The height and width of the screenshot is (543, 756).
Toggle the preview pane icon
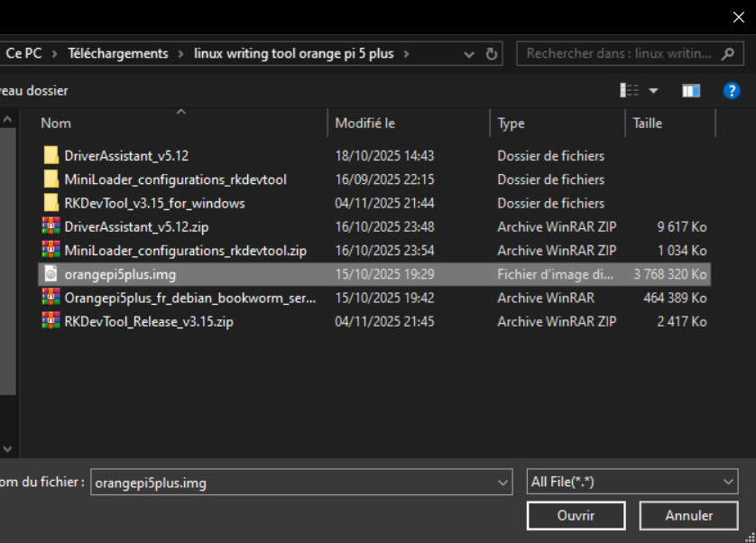[692, 90]
